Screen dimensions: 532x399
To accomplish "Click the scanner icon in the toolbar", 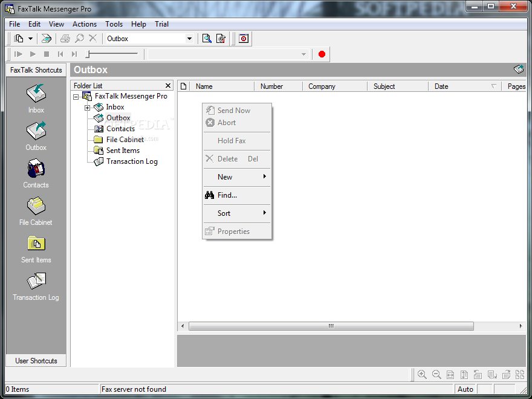I will tap(46, 39).
